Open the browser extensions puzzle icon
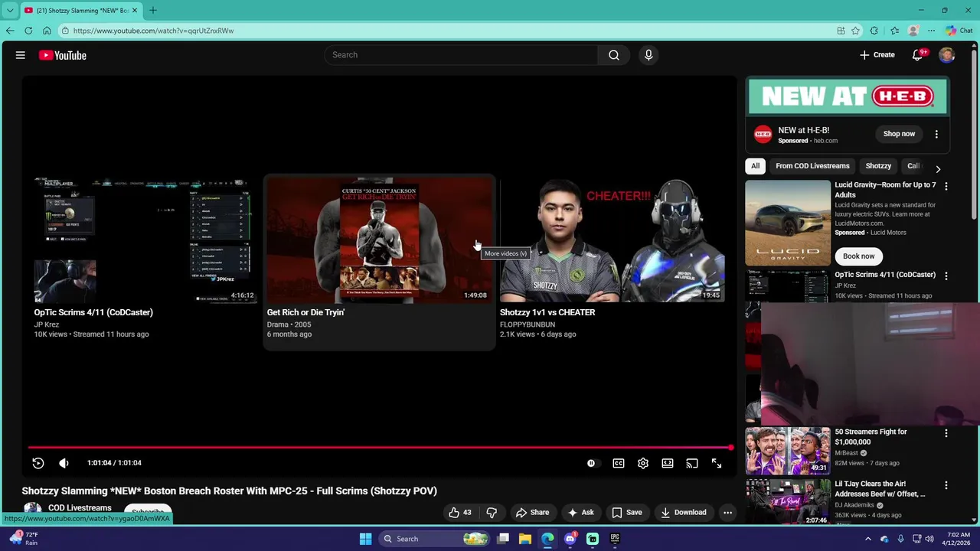 [x=874, y=31]
